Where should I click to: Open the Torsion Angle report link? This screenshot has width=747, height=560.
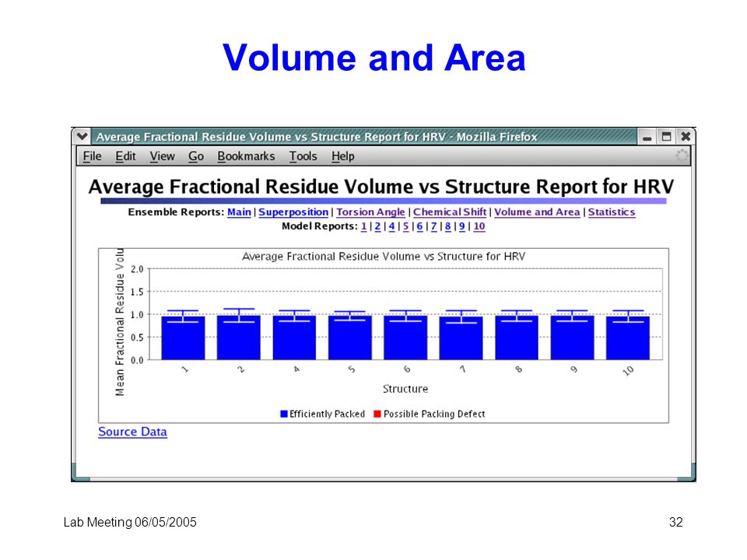(370, 212)
